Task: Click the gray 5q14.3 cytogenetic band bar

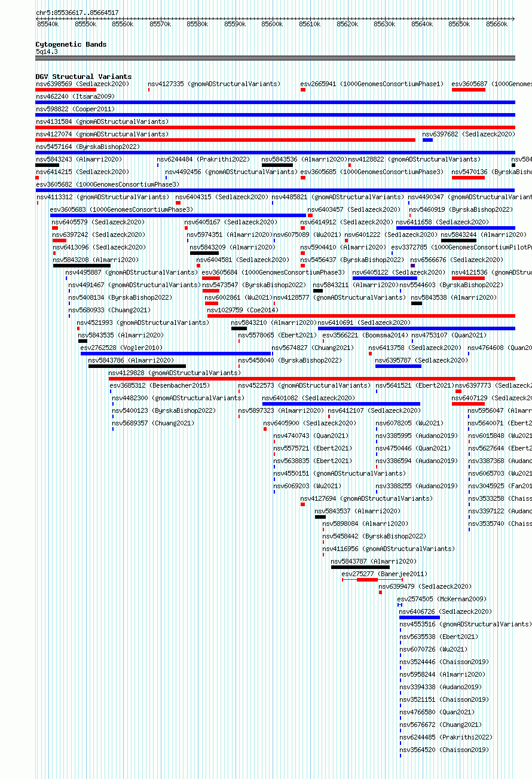Action: click(x=275, y=58)
